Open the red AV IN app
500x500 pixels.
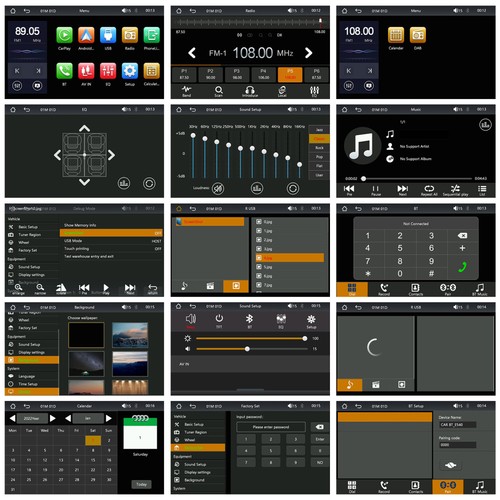[86, 71]
